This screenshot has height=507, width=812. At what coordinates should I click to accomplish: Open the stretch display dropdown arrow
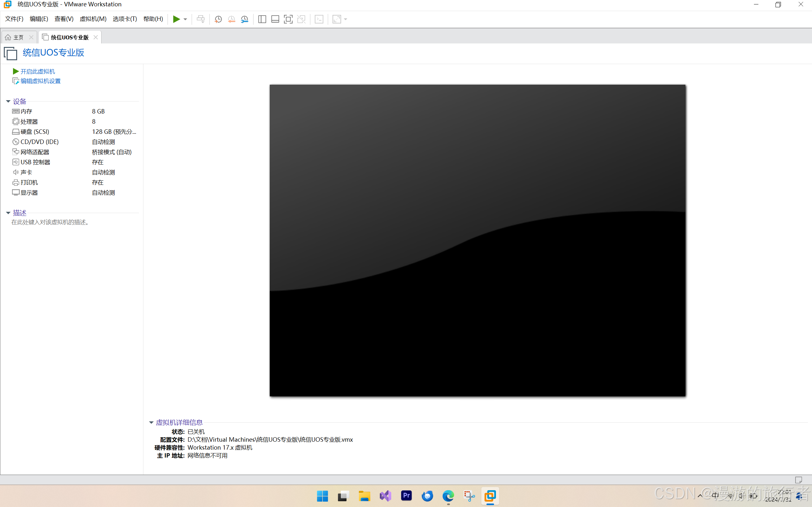click(x=346, y=19)
